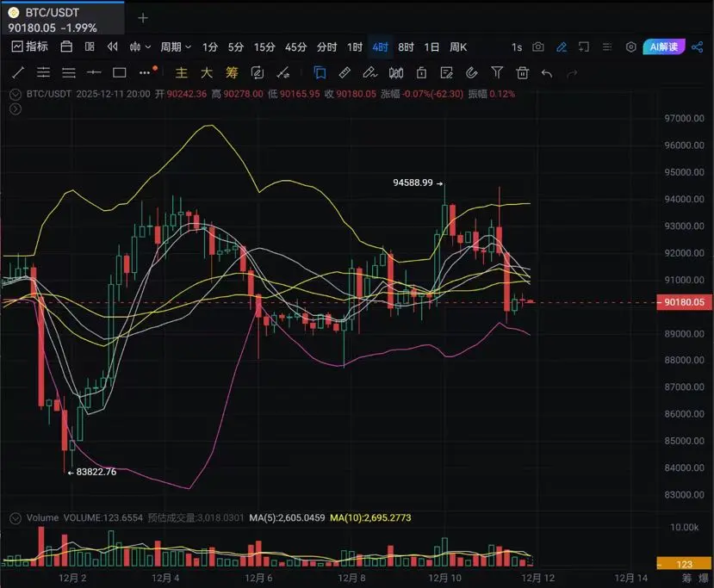The width and height of the screenshot is (714, 588).
Task: Select the 15分 timeframe
Action: (x=264, y=46)
